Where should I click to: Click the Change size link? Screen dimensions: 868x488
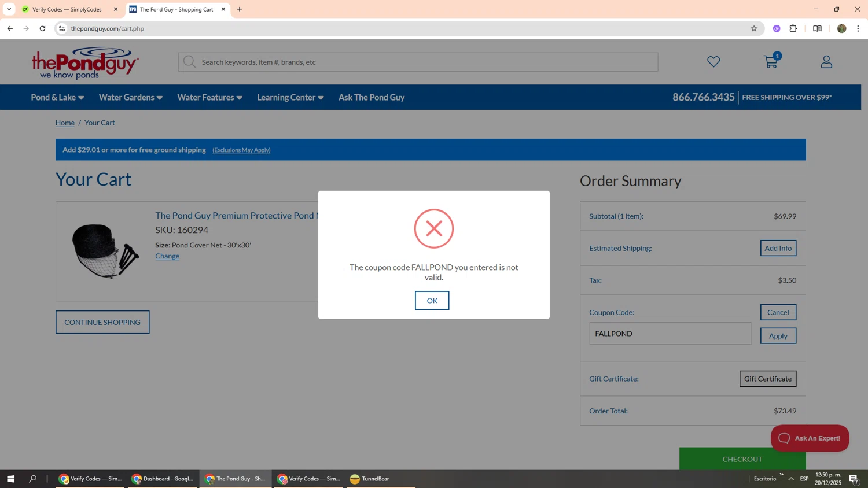click(167, 256)
